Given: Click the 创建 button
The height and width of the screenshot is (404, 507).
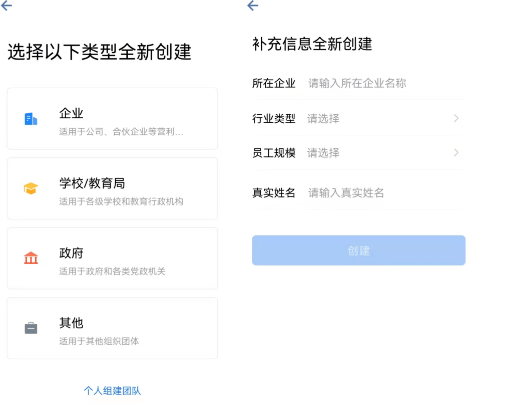Looking at the screenshot, I should point(359,250).
